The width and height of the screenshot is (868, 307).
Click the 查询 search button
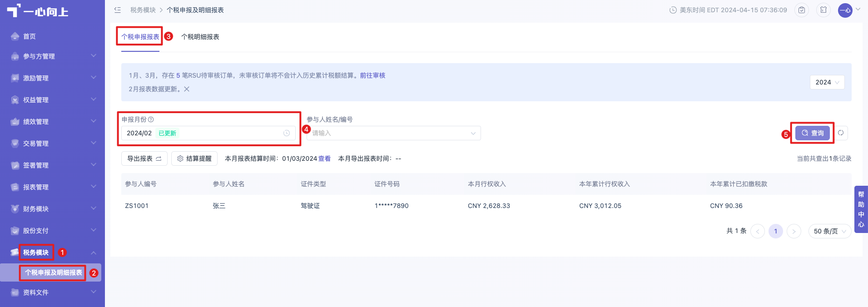(813, 133)
